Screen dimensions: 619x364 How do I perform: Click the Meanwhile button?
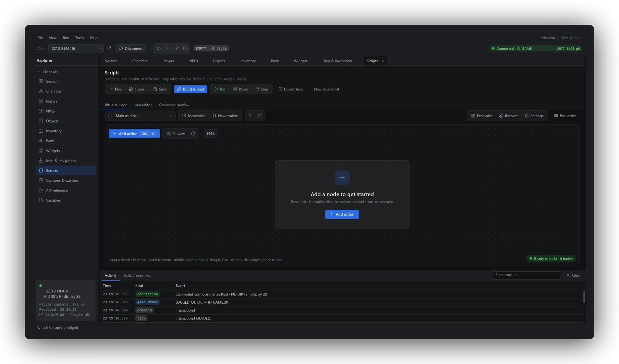coord(194,116)
